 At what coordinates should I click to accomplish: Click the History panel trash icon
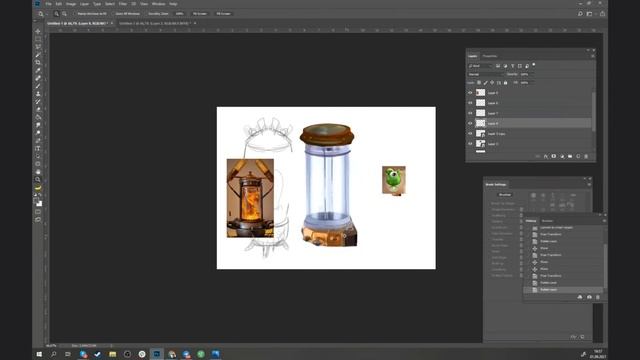pyautogui.click(x=598, y=297)
